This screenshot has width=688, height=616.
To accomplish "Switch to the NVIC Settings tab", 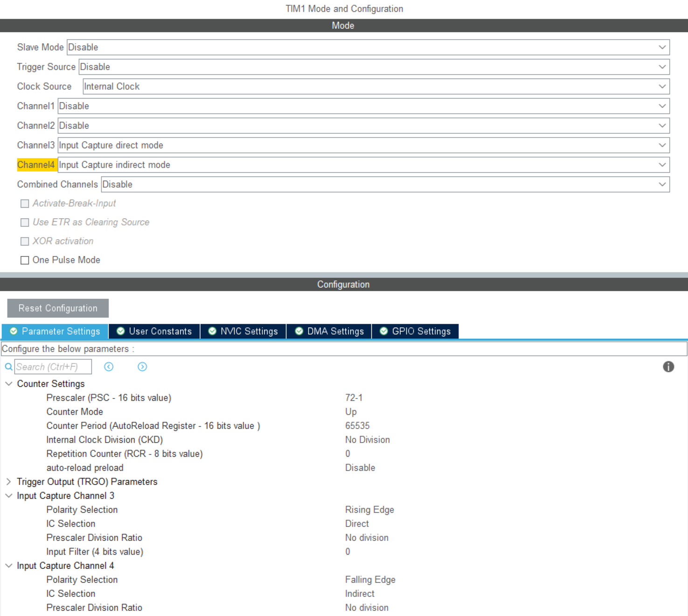I will (243, 332).
